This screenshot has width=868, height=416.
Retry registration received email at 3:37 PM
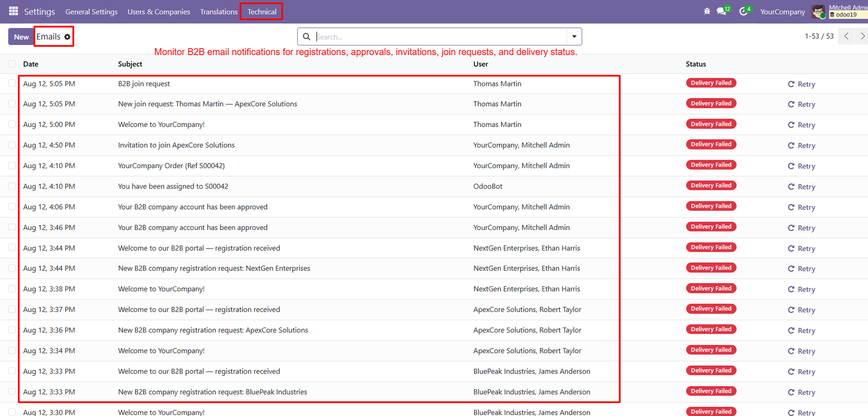point(801,310)
